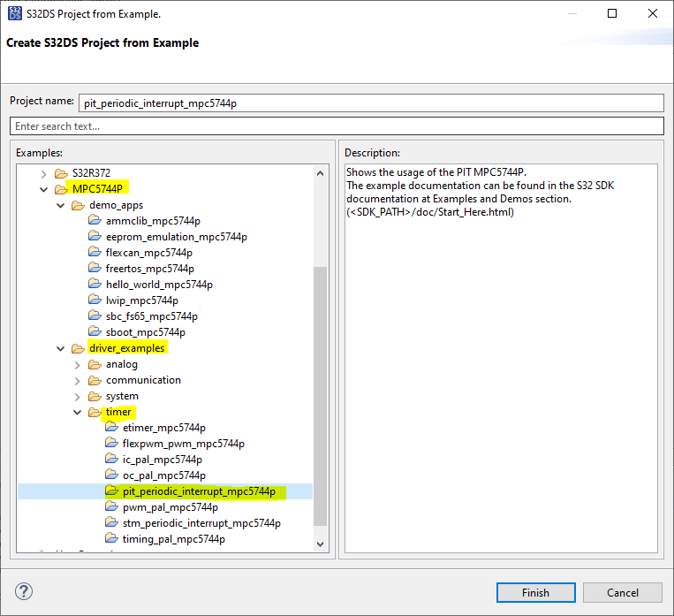Click the Project name text field
The width and height of the screenshot is (674, 616).
(x=371, y=103)
